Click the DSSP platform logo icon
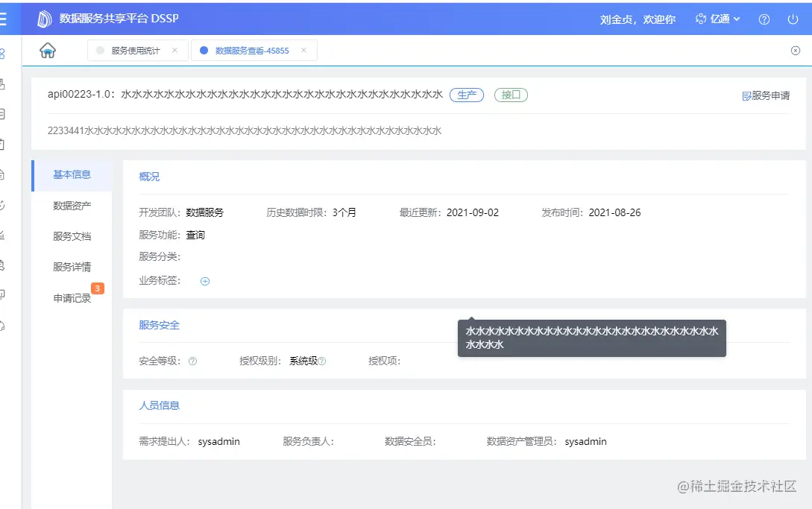Image resolution: width=812 pixels, height=509 pixels. pos(45,19)
